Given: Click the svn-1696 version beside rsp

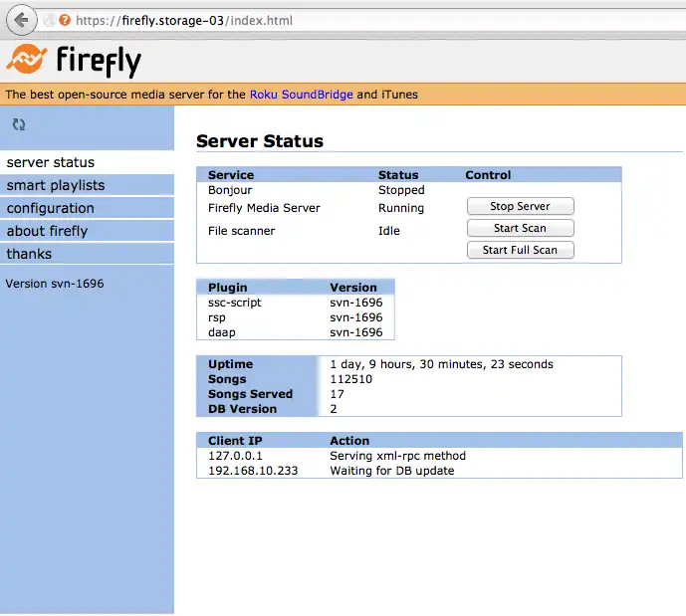Looking at the screenshot, I should (356, 317).
